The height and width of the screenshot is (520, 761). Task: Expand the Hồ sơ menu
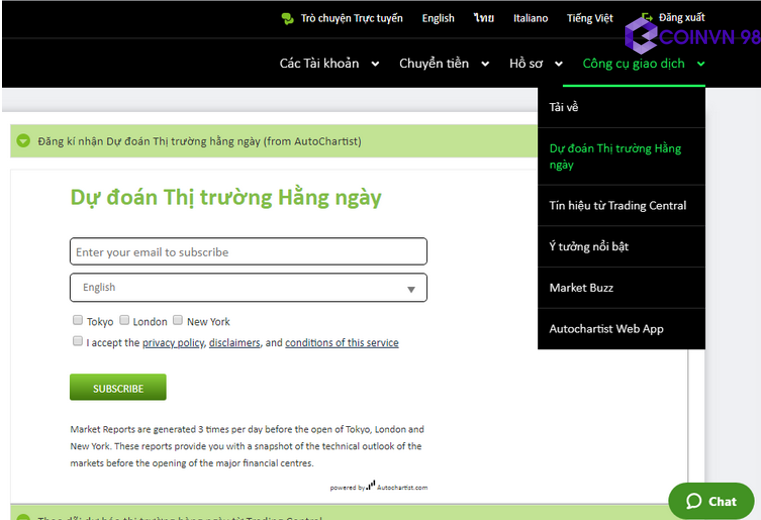(535, 64)
